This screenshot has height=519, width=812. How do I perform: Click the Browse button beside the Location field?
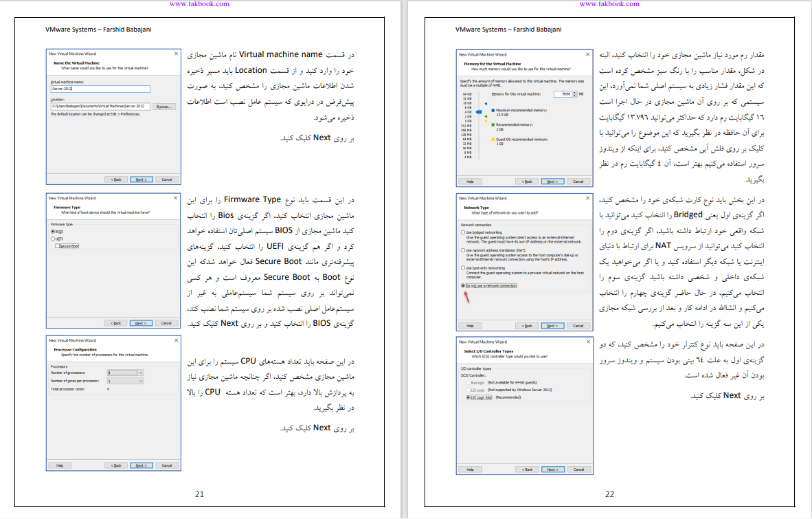[164, 107]
